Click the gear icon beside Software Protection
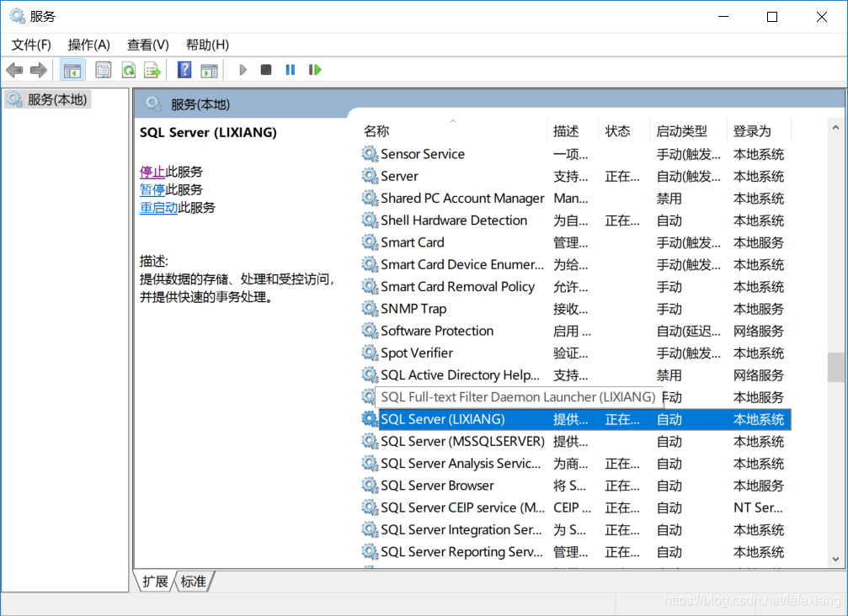The width and height of the screenshot is (848, 616). click(x=370, y=331)
